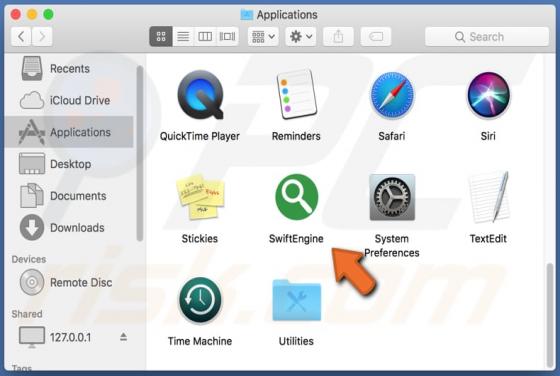Switch to icon view
The width and height of the screenshot is (560, 376).
161,36
